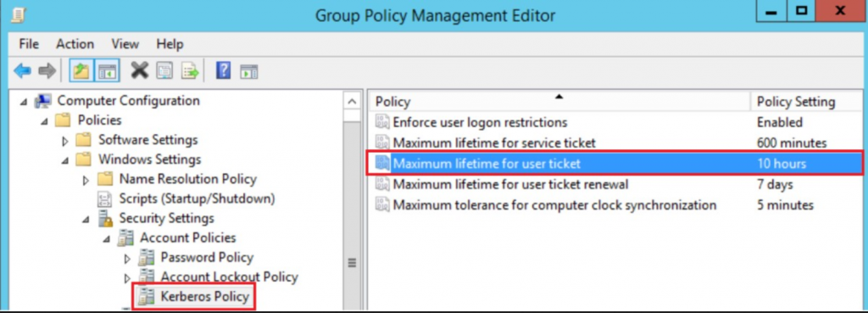Click the tree pane scroll up arrow
Viewport: 868px width, 313px height.
click(351, 101)
